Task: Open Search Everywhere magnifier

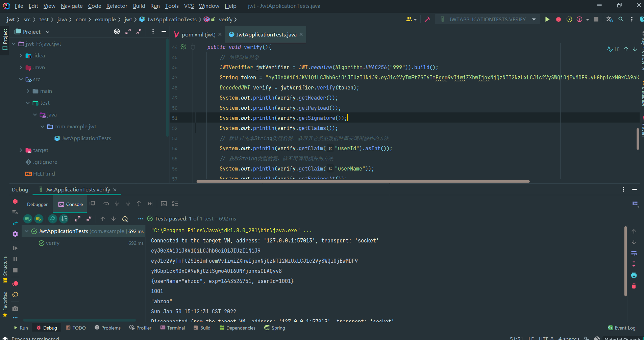Action: [x=621, y=20]
